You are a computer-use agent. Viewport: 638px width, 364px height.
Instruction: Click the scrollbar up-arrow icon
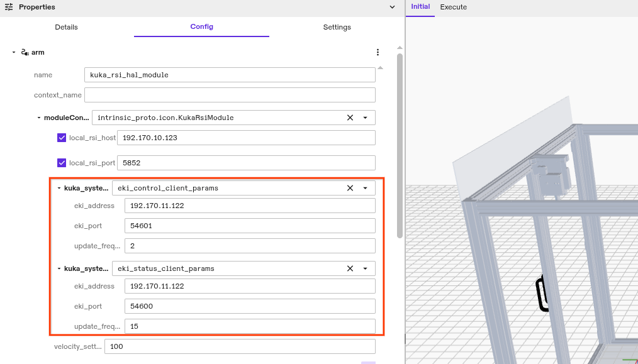(x=399, y=46)
